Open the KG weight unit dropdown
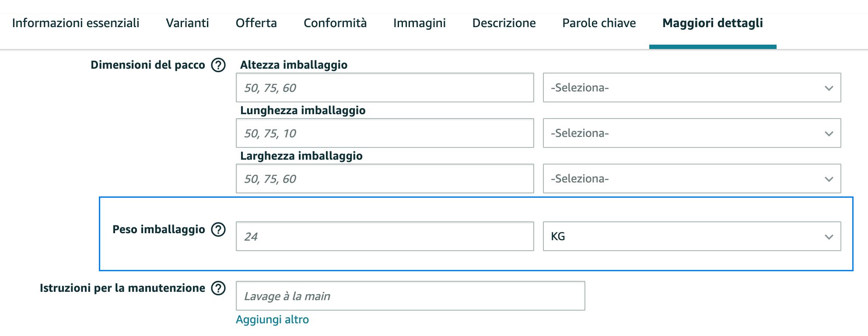Image resolution: width=868 pixels, height=336 pixels. click(x=692, y=236)
